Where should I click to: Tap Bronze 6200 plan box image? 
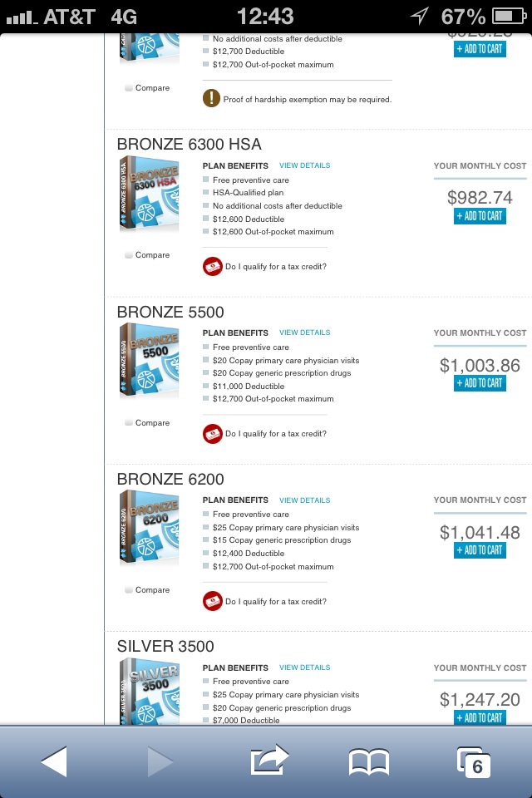pyautogui.click(x=150, y=528)
